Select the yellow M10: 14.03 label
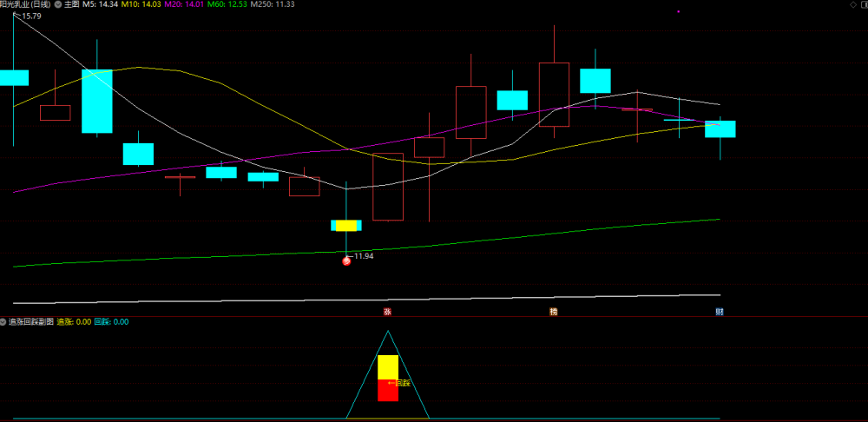This screenshot has width=868, height=422. tap(140, 4)
